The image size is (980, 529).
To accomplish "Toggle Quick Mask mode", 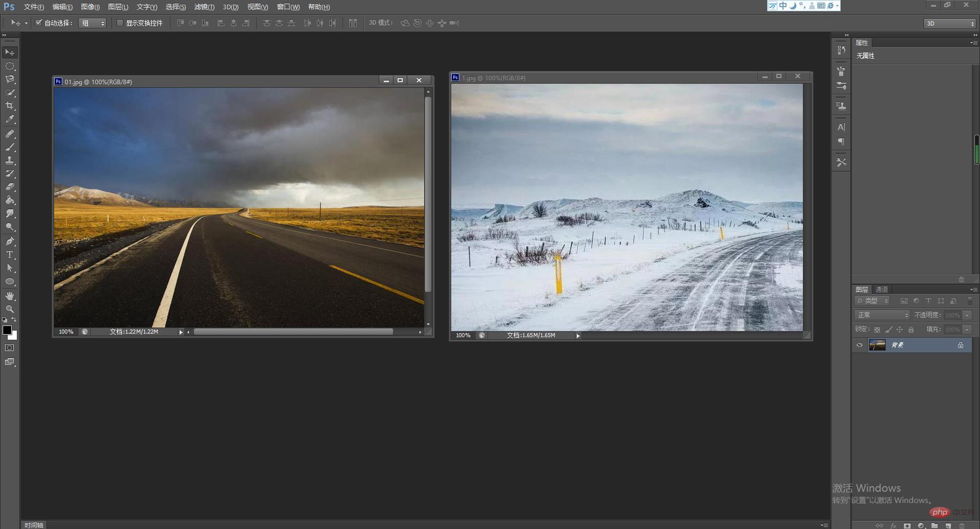I will pyautogui.click(x=10, y=348).
